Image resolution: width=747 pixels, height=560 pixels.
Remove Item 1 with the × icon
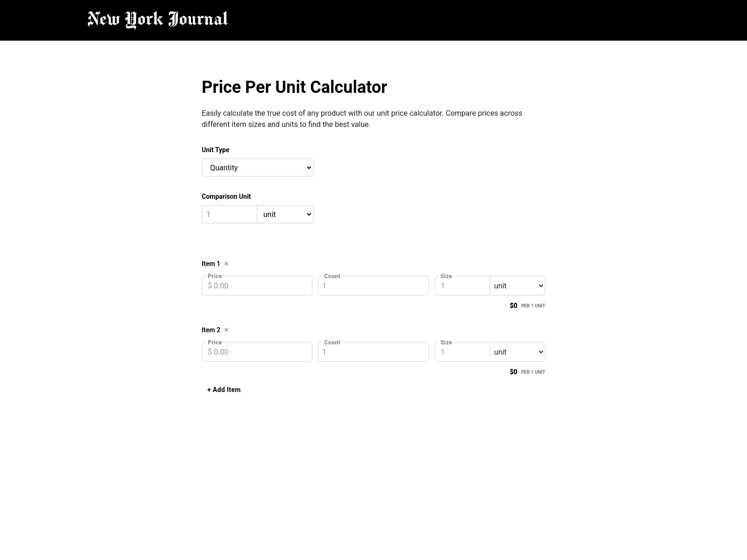click(x=226, y=264)
